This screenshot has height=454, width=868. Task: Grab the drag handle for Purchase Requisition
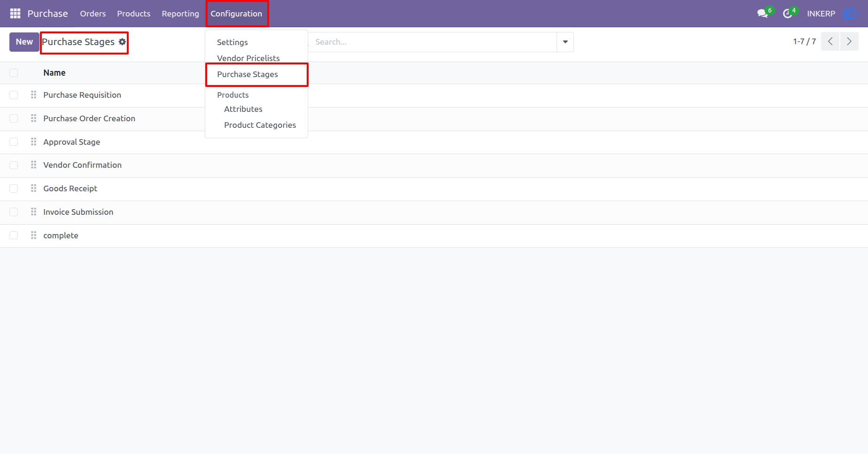click(33, 95)
